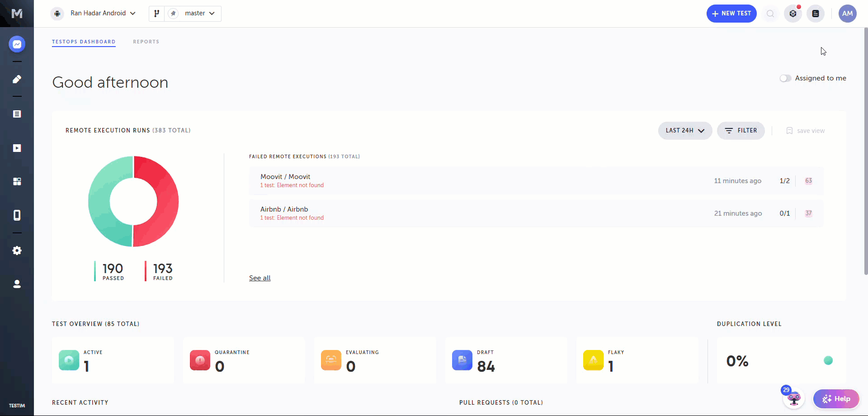Click the New Test button

[x=731, y=14]
